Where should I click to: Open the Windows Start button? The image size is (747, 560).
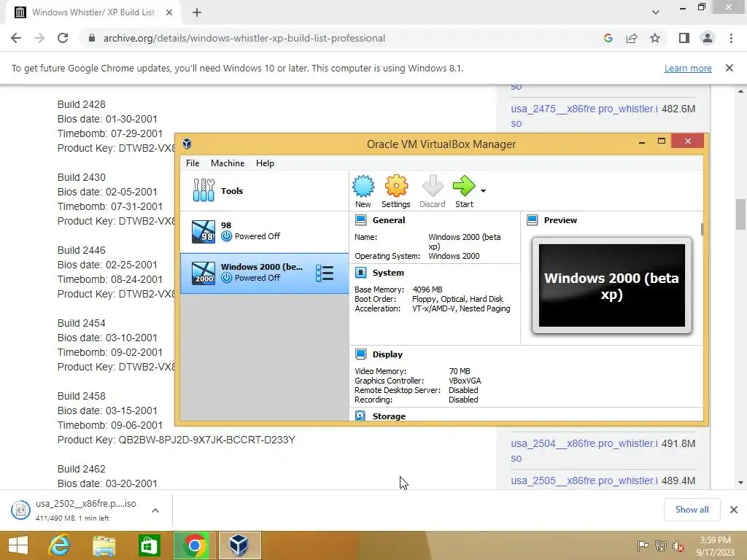[x=18, y=545]
